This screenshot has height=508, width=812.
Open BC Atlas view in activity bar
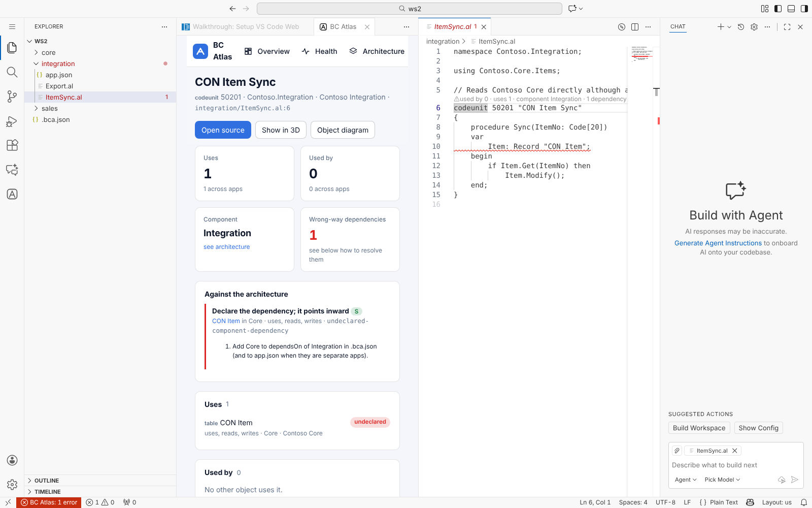tap(12, 194)
